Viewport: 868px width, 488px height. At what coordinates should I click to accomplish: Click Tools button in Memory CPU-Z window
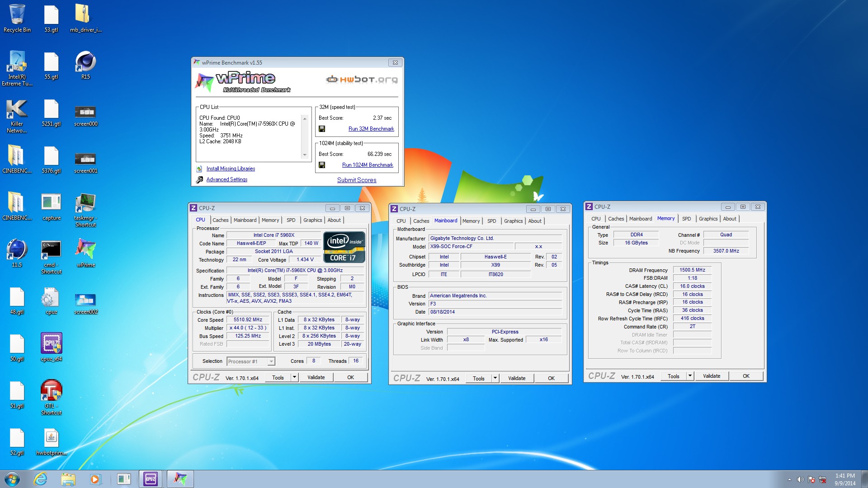click(x=674, y=376)
